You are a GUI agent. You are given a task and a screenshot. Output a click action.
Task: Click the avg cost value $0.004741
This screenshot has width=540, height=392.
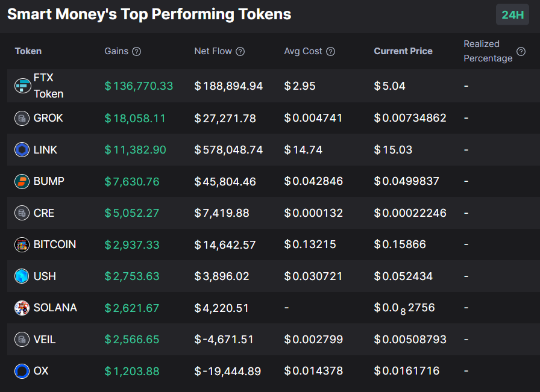tap(313, 118)
